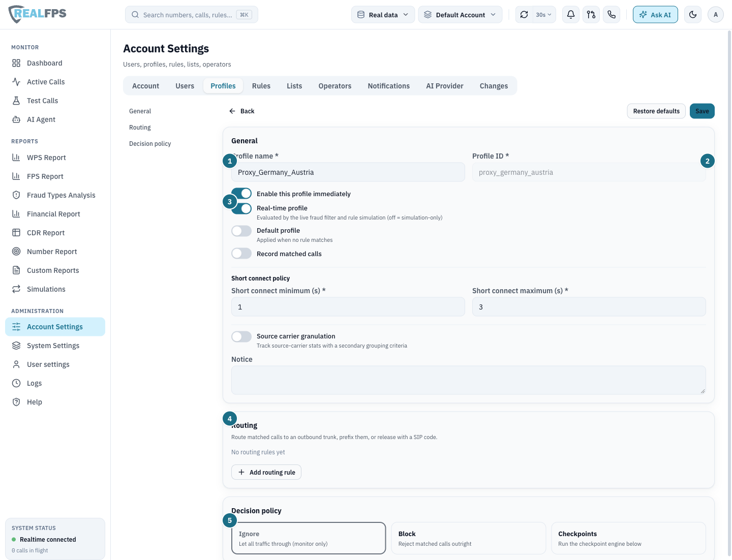Click the page vertical scrollbar
Image resolution: width=732 pixels, height=560 pixels.
[x=729, y=294]
